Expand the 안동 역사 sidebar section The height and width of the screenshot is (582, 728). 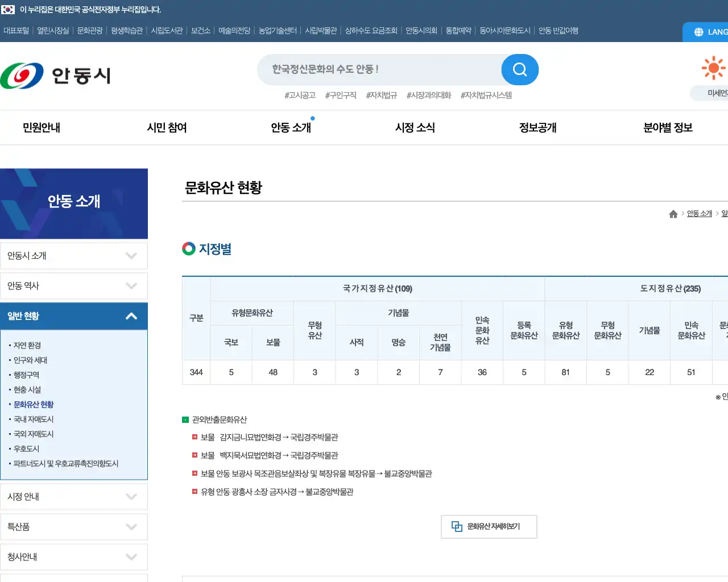pos(74,286)
